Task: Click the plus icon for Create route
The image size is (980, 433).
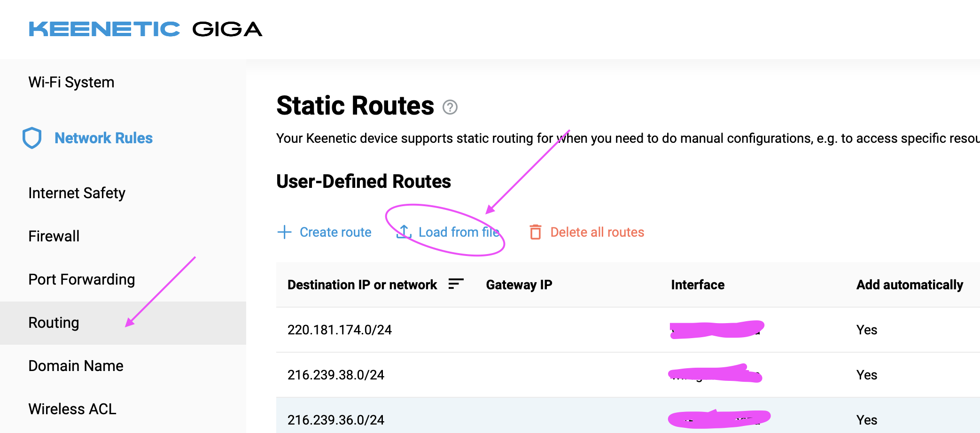Action: (284, 232)
